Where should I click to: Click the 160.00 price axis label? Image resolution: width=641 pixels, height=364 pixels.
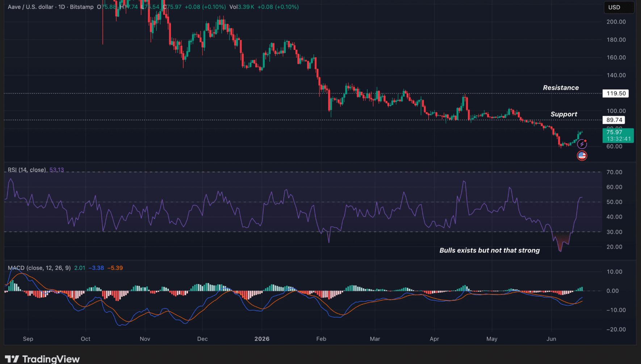616,58
